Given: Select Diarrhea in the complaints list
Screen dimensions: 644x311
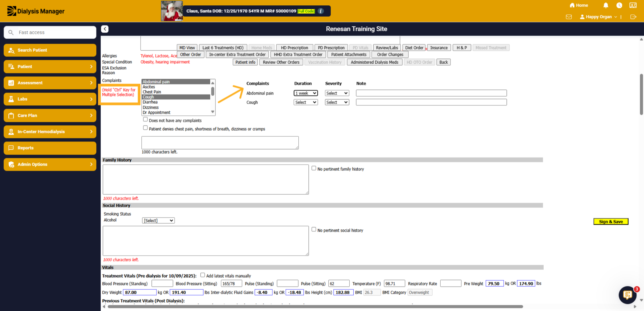Looking at the screenshot, I should [176, 102].
